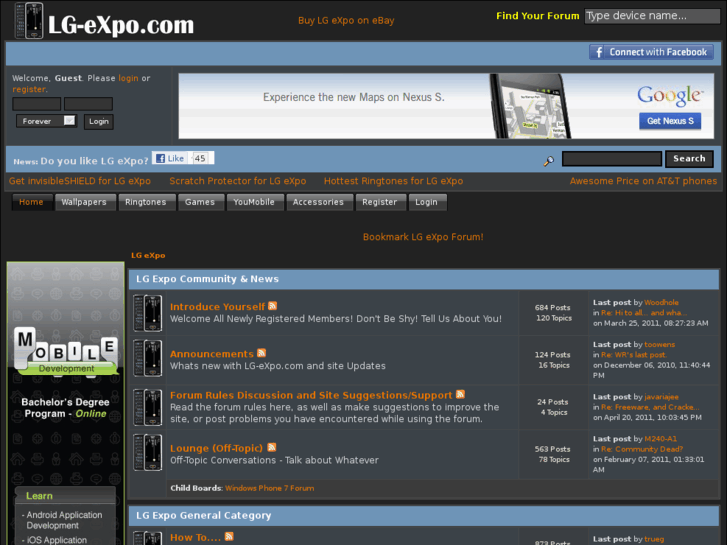Viewport: 727px width, 545px height.
Task: Open the Wallpapers tab
Action: [x=84, y=202]
